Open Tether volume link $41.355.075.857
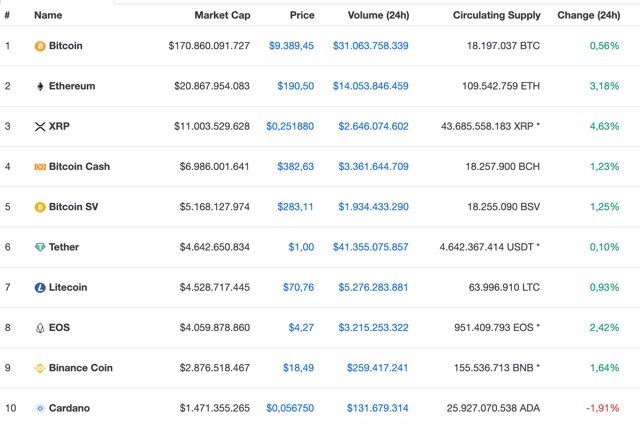The height and width of the screenshot is (426, 640). (x=371, y=247)
